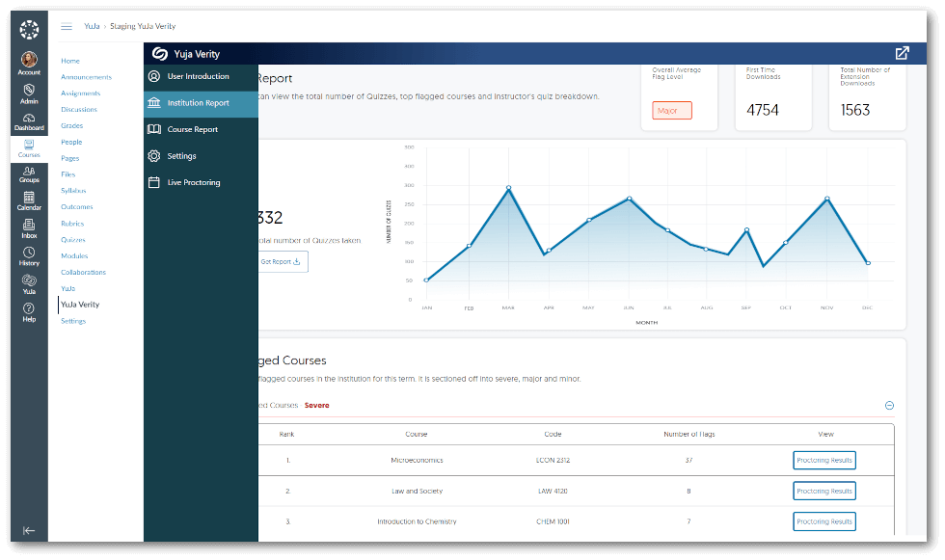Screen dimensions: 945x560
Task: Open the Dashboard icon in Canvas sidebar
Action: pyautogui.click(x=29, y=120)
